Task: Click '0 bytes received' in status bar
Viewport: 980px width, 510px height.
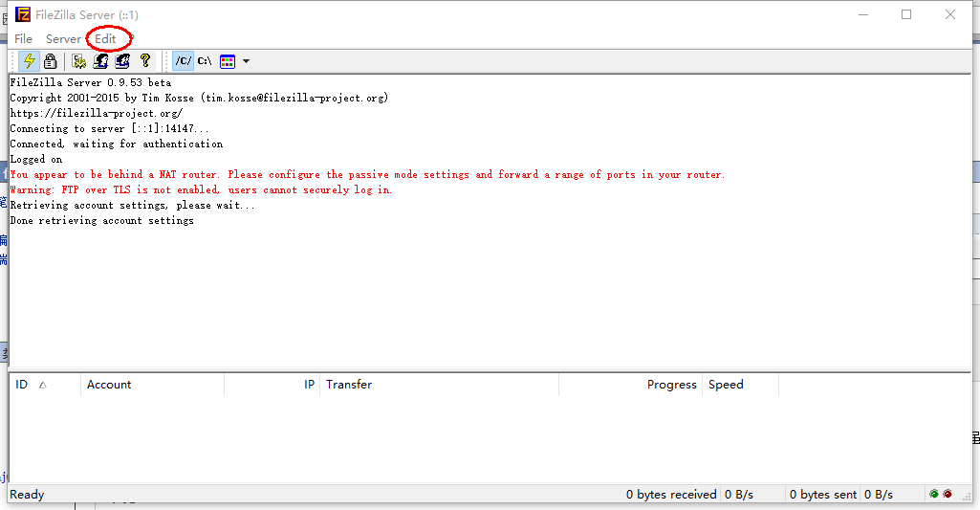Action: 671,495
